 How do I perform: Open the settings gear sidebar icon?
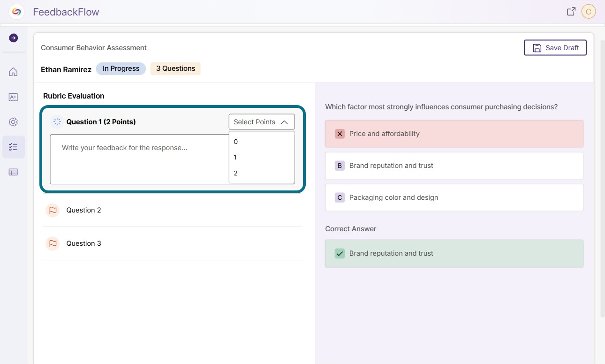13,122
